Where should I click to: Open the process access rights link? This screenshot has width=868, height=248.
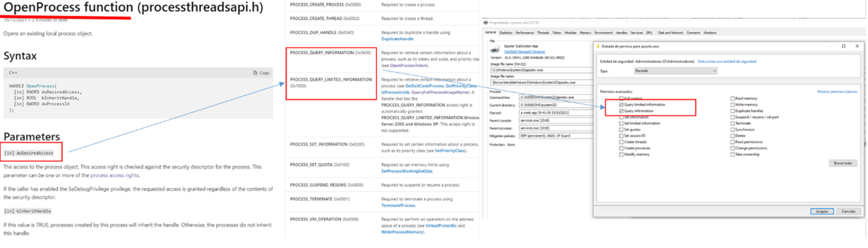point(115,175)
